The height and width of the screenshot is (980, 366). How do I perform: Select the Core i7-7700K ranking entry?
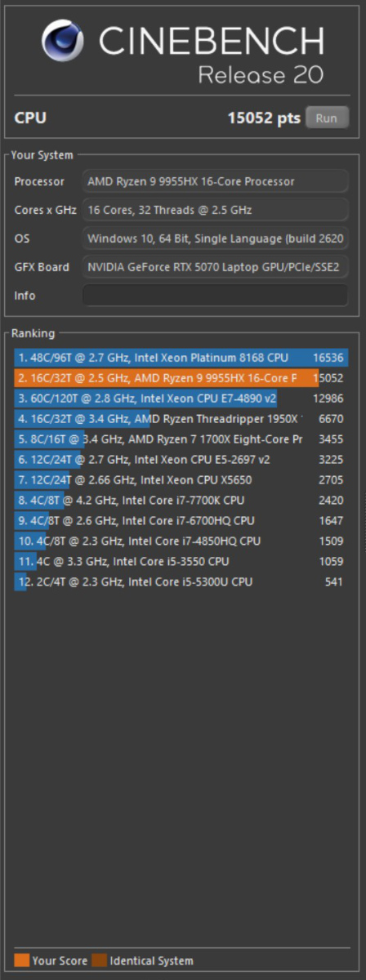[181, 501]
